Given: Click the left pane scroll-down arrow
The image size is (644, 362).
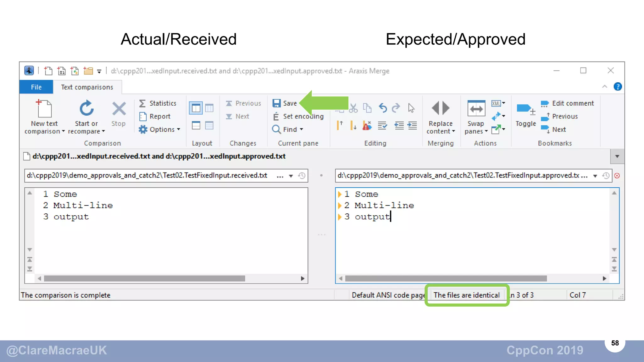Looking at the screenshot, I should [30, 250].
